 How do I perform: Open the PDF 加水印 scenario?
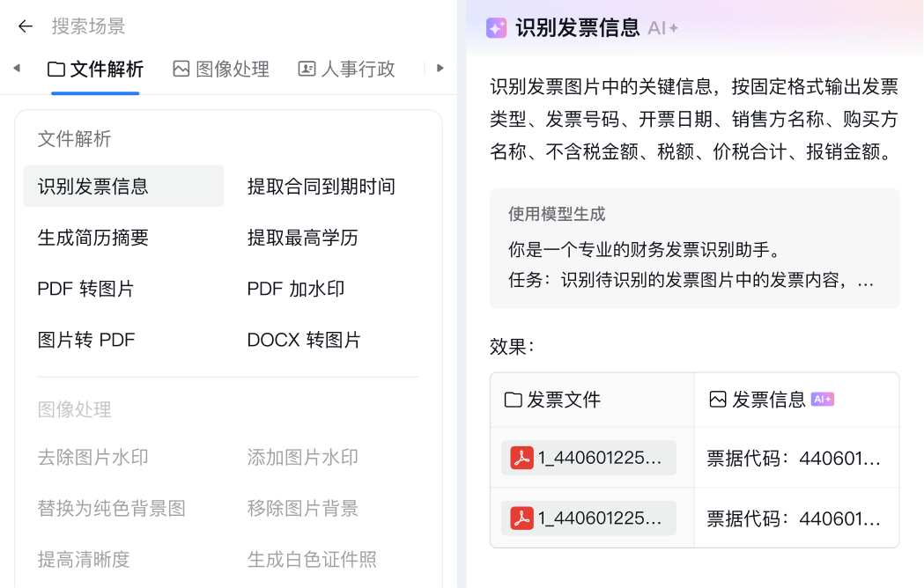point(296,289)
